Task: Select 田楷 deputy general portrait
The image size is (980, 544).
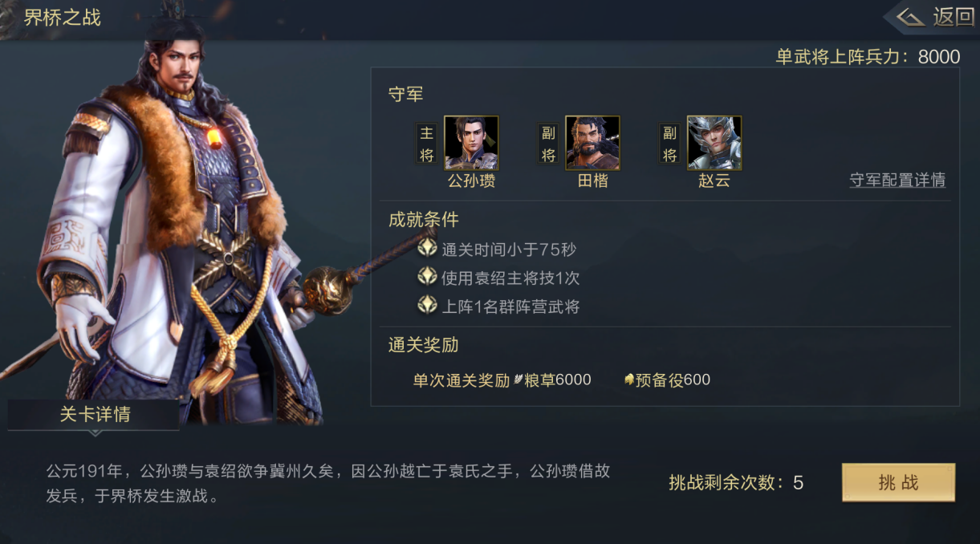Action: (592, 143)
